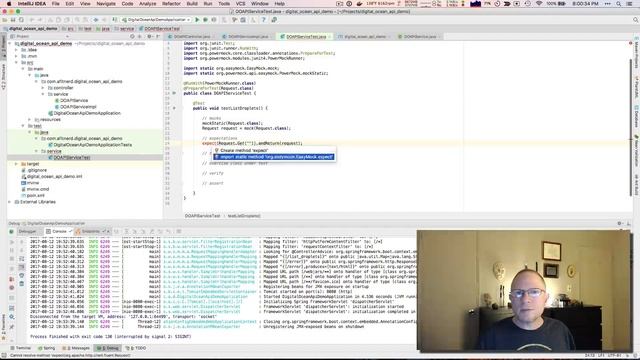Screen dimensions: 640x360
Task: Click DOAPIServiceTest in editor breadcrumb
Action: (x=202, y=216)
